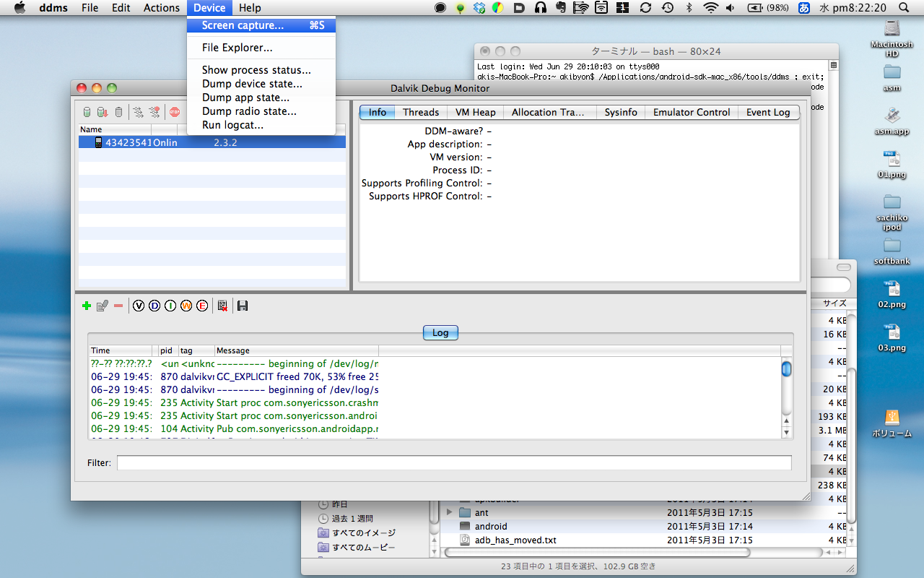Screen dimensions: 924x578
Task: Click the sachiko ipod folder on desktop
Action: coord(892,212)
